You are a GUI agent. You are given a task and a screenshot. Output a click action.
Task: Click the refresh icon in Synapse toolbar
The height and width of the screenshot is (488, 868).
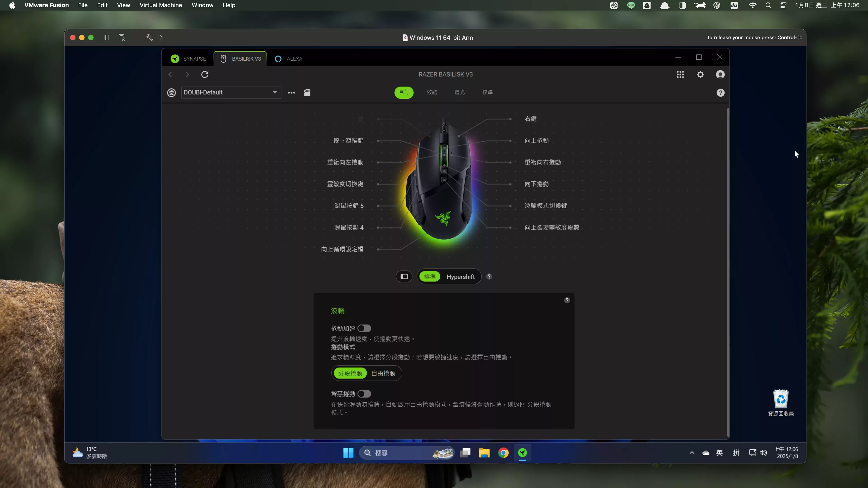tap(205, 74)
